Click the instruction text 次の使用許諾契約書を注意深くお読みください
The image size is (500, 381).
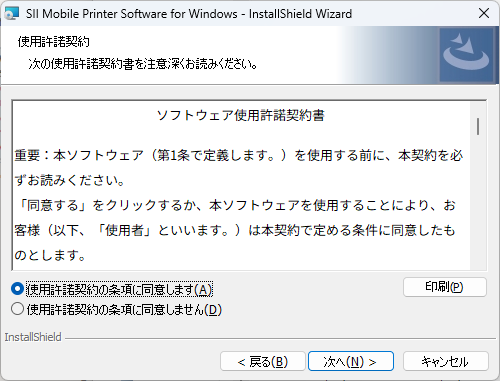tap(143, 64)
